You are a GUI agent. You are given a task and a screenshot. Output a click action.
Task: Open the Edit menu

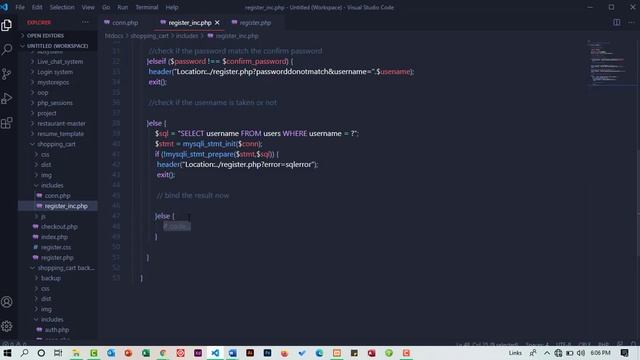pos(37,7)
